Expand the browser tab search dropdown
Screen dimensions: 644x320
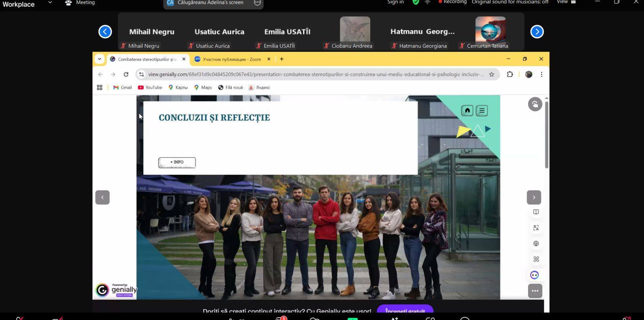click(x=99, y=59)
